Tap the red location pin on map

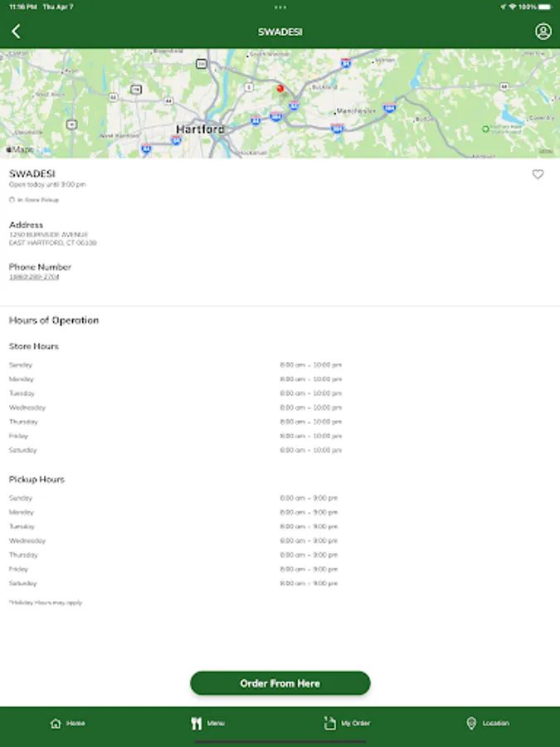280,88
